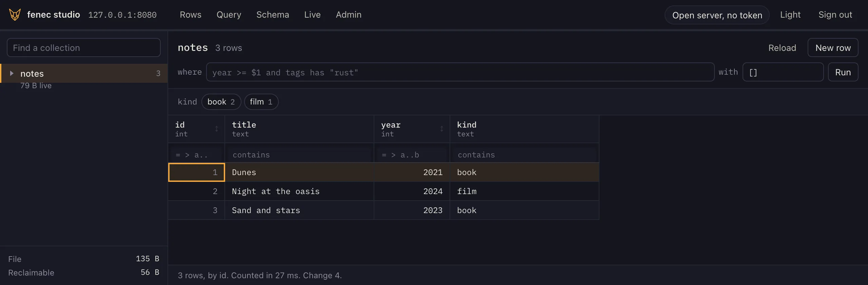This screenshot has height=285, width=868.
Task: Click the year 2021 cell
Action: pos(412,172)
